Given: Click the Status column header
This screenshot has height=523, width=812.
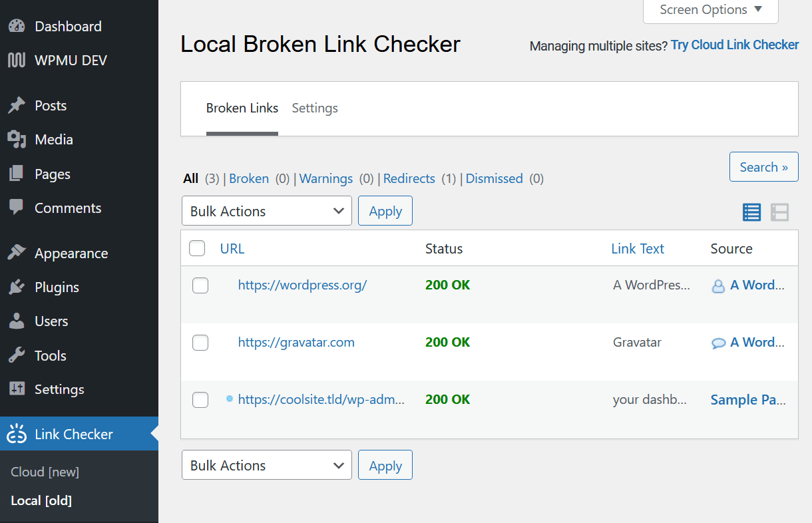Looking at the screenshot, I should pos(444,249).
